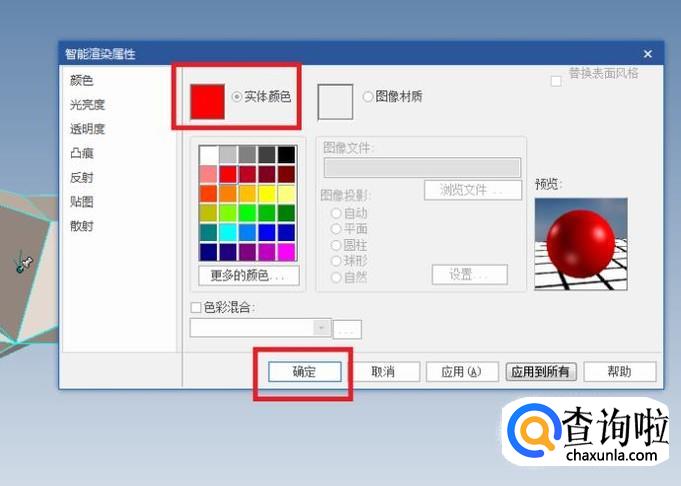Image resolution: width=681 pixels, height=486 pixels.
Task: Click the red sphere preview image
Action: pyautogui.click(x=581, y=244)
